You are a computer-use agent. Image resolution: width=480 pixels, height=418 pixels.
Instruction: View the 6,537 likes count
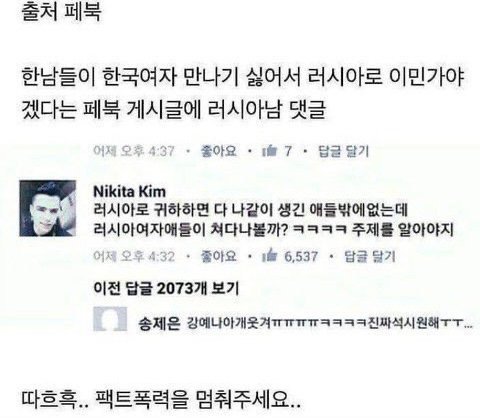301,256
